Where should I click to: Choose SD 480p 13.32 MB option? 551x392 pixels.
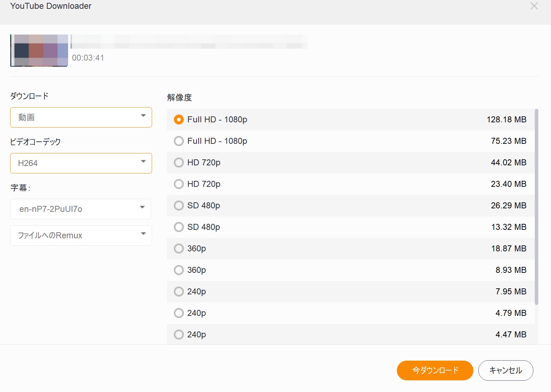179,227
